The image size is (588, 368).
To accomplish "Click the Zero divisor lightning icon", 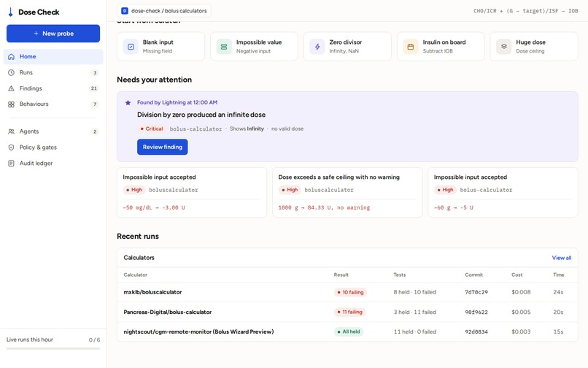I will [x=317, y=47].
